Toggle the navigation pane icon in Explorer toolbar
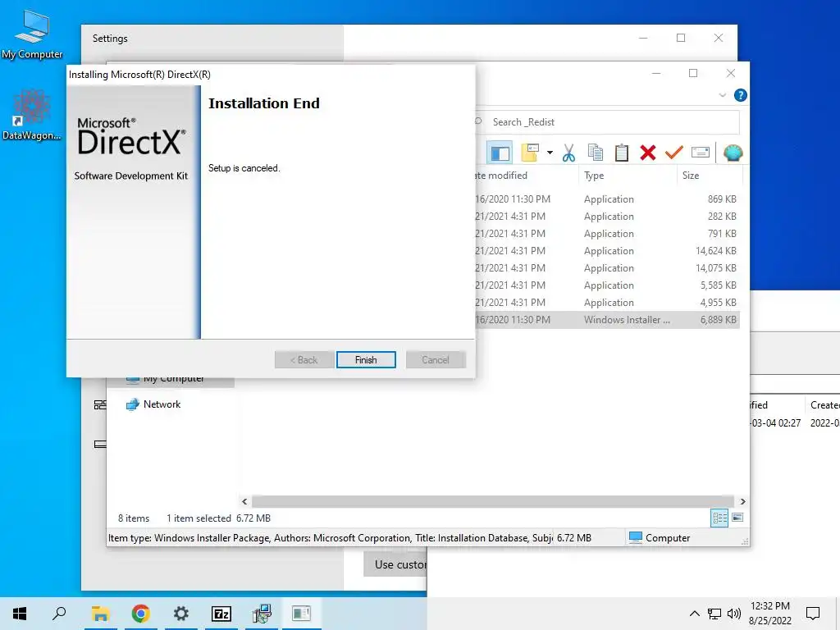This screenshot has width=840, height=630. [500, 153]
